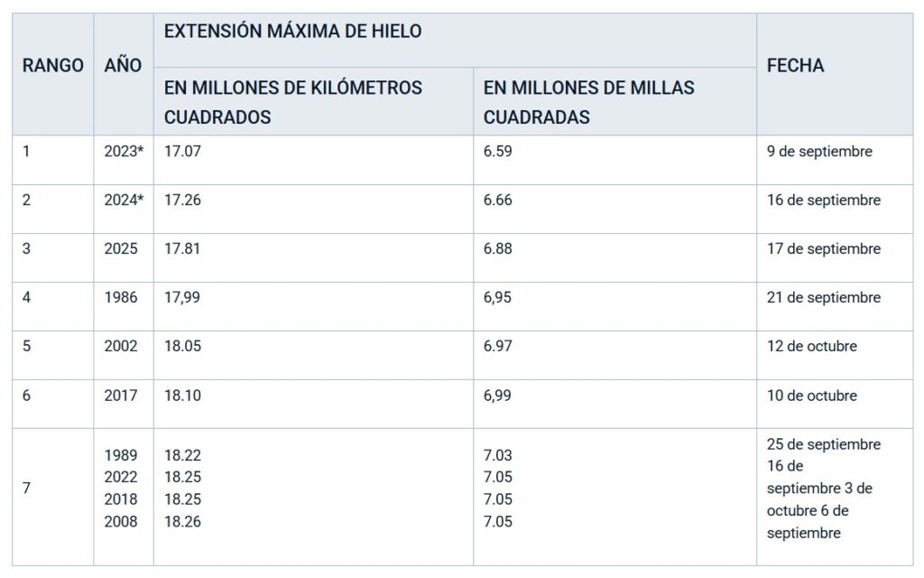Select the 18.05 kilometers value

pyautogui.click(x=182, y=346)
